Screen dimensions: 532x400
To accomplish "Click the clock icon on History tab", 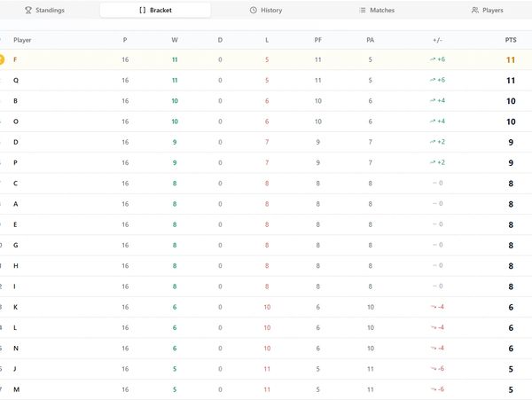I will (x=254, y=11).
